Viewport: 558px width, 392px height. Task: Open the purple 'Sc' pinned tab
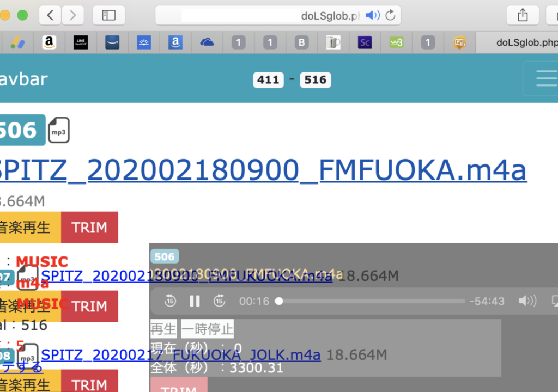tap(365, 42)
